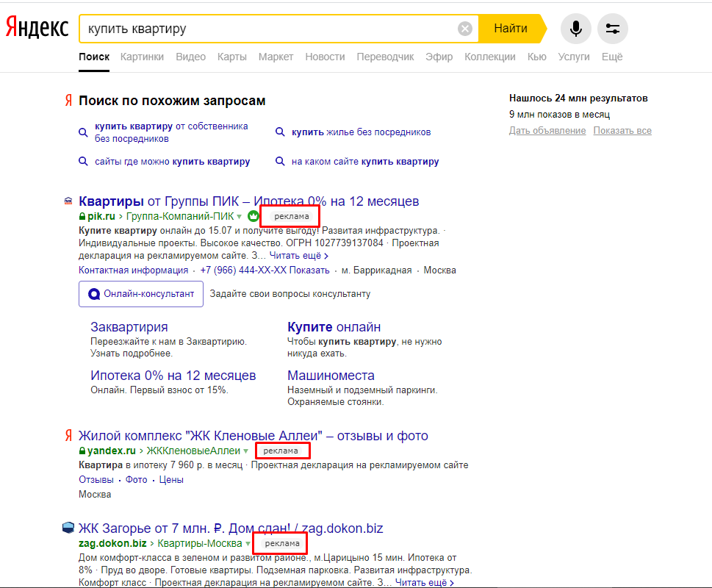The image size is (712, 588).
Task: Open the Купите онлайн sitelink
Action: tap(334, 327)
